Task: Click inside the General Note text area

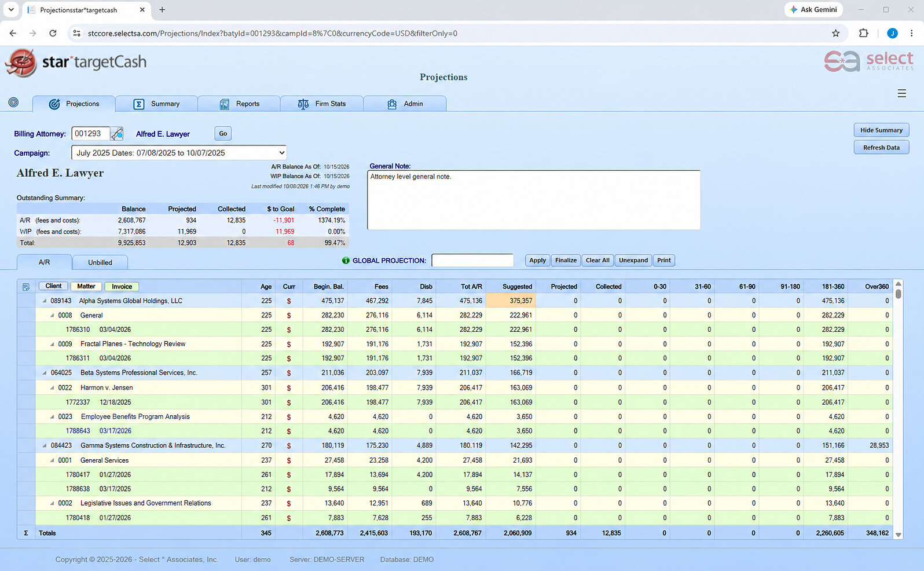Action: coord(534,200)
